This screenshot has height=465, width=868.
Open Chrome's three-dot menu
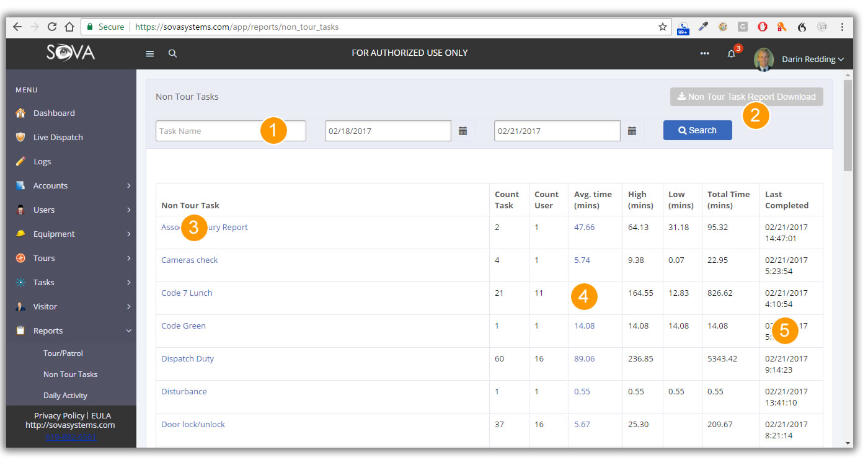point(842,27)
